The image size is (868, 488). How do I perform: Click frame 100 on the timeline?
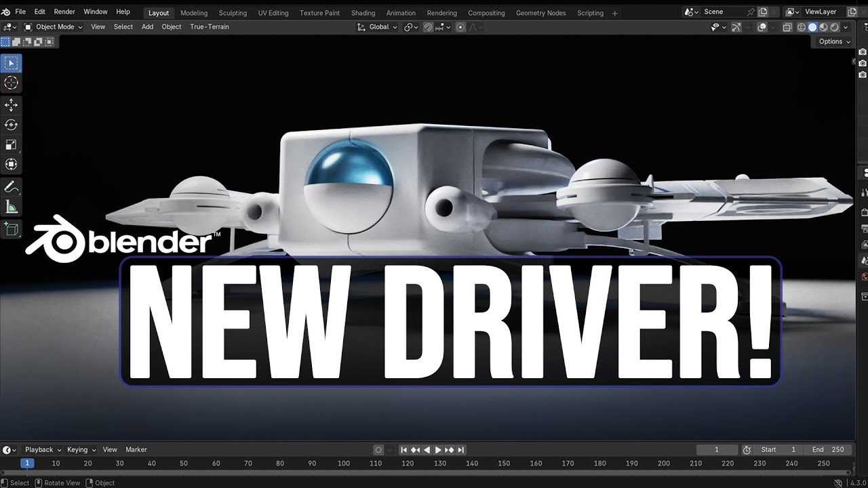click(x=344, y=464)
